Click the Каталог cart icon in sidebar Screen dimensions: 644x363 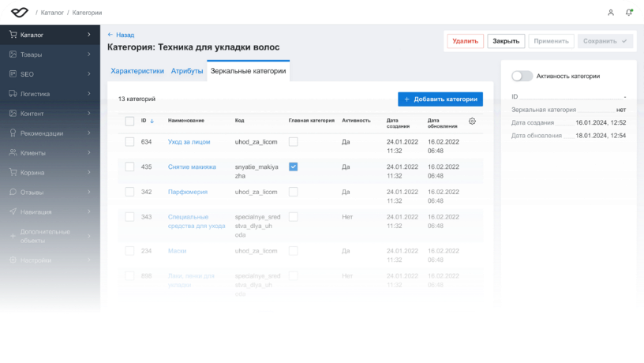click(13, 35)
